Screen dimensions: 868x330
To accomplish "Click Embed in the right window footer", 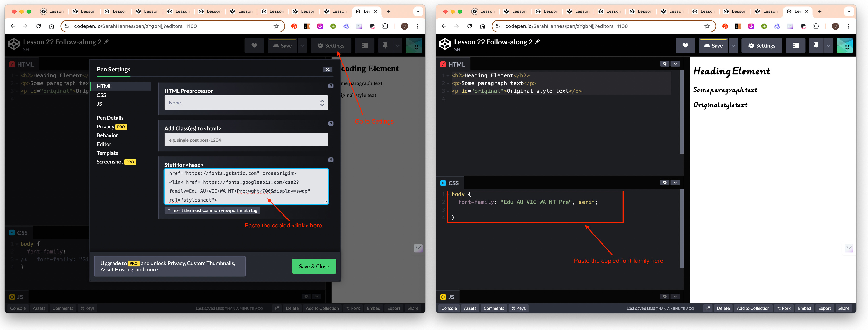I will click(x=804, y=308).
